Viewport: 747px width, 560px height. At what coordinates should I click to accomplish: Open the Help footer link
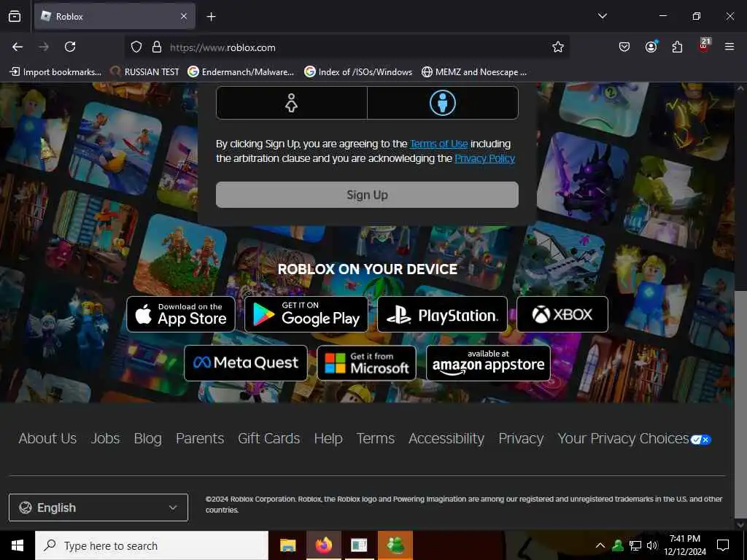(x=328, y=438)
